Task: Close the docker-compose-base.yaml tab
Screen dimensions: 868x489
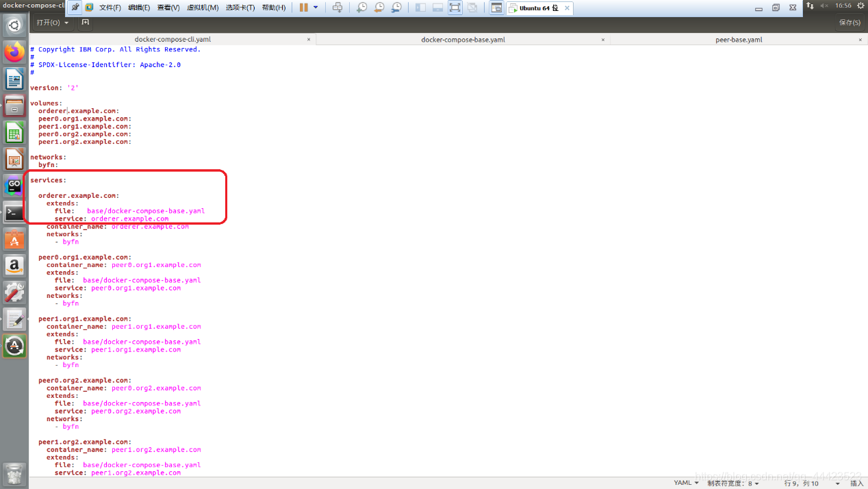Action: [602, 40]
